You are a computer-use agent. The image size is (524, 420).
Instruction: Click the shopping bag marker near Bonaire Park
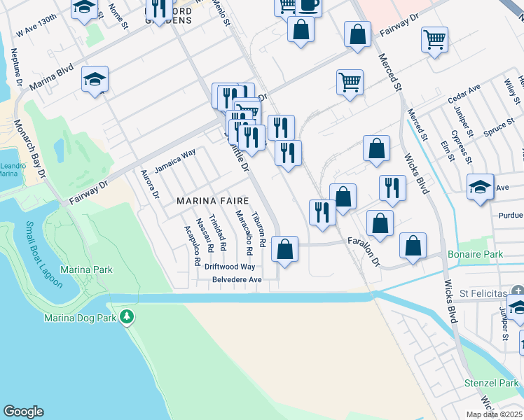pyautogui.click(x=413, y=246)
